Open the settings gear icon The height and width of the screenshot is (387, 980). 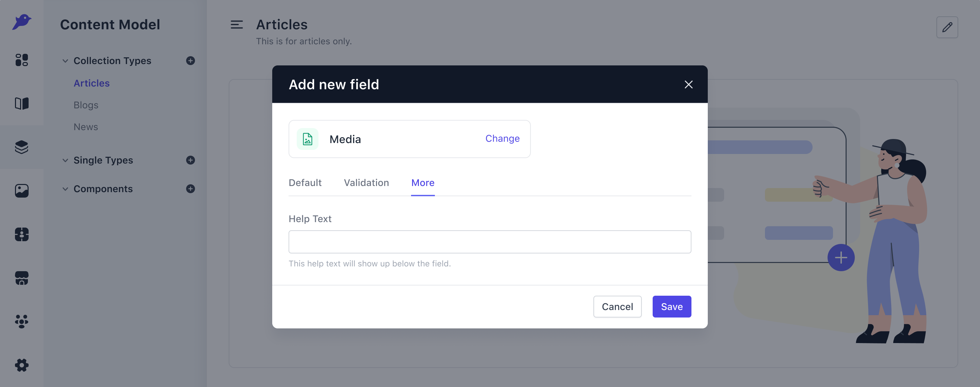click(22, 365)
